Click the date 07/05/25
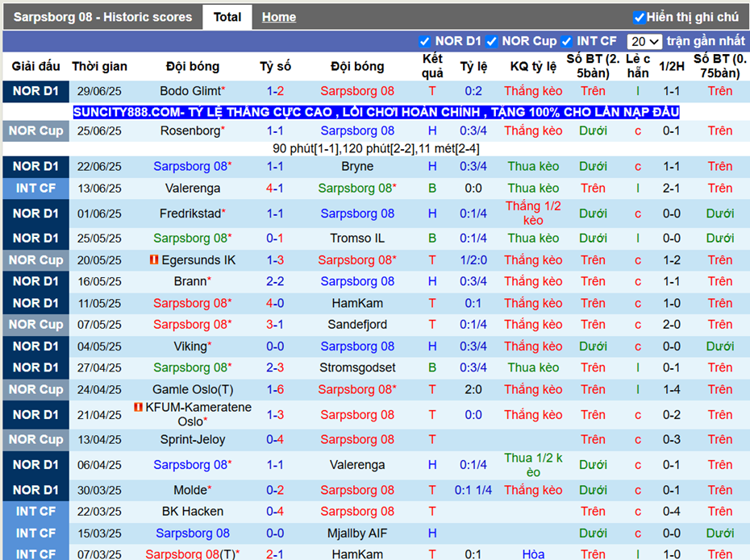 pos(99,325)
